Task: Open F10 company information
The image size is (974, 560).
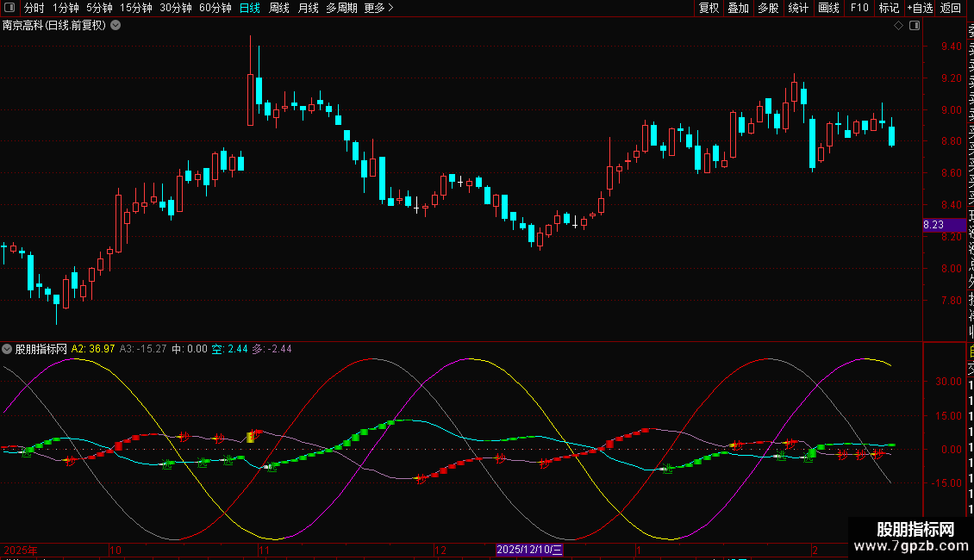Action: coord(859,8)
